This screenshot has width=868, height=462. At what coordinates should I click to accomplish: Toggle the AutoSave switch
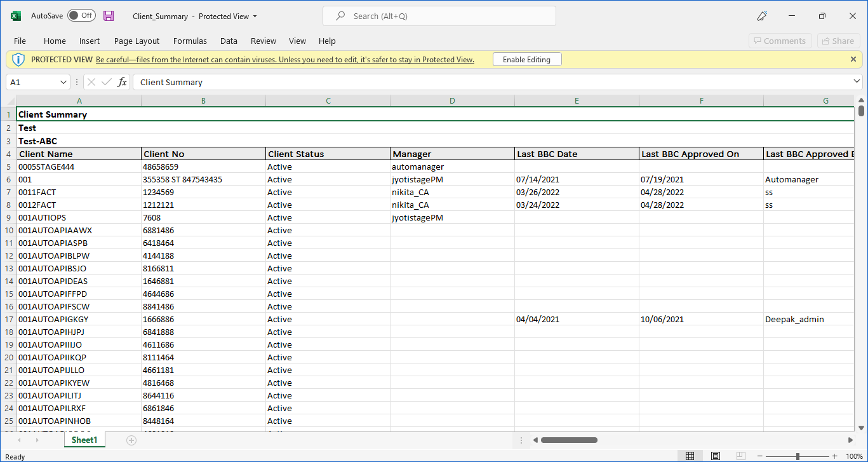click(81, 16)
